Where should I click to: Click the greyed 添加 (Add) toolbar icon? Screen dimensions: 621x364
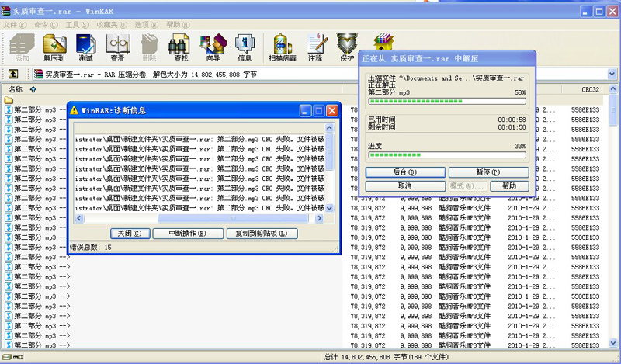click(23, 47)
